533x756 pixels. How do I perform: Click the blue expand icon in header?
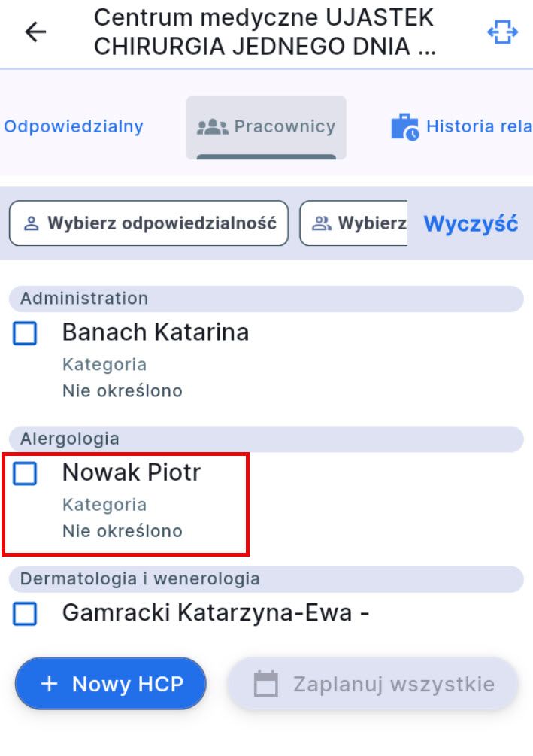coord(503,32)
